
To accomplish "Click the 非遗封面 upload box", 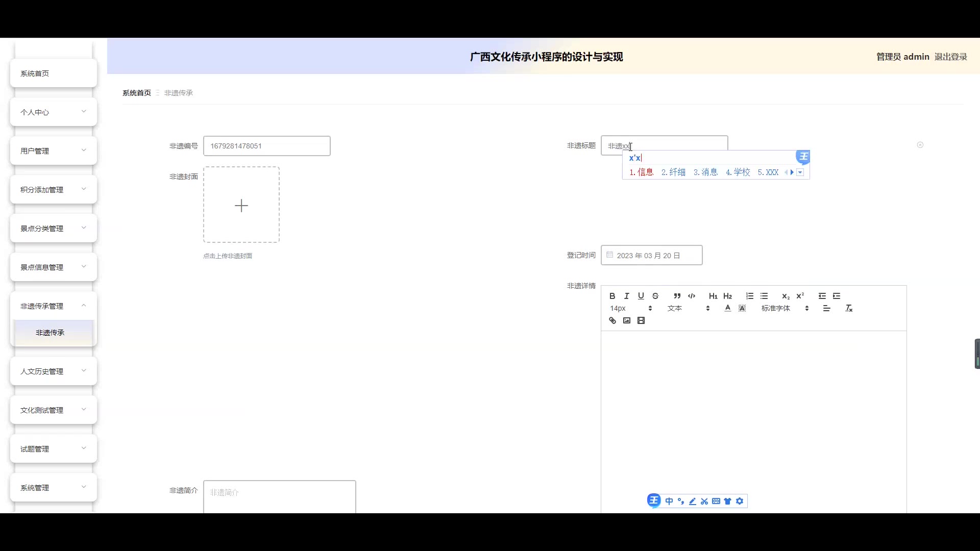I will (x=241, y=205).
